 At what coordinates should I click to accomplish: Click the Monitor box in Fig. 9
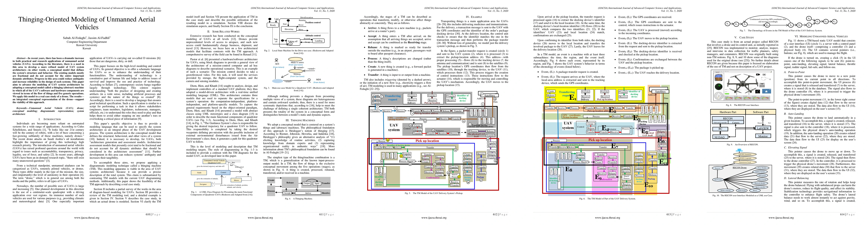[763, 136]
